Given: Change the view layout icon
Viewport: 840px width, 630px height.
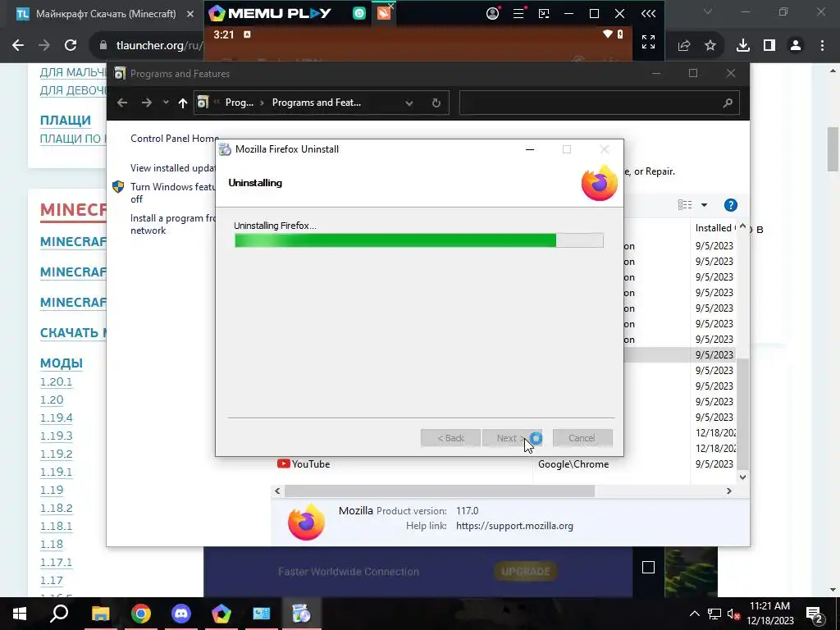Looking at the screenshot, I should point(685,204).
